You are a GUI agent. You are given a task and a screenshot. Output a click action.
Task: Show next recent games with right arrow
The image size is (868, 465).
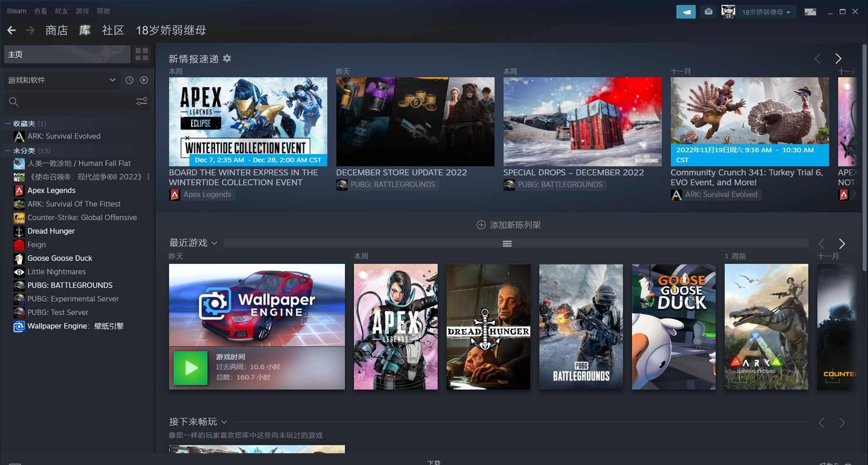pos(842,244)
